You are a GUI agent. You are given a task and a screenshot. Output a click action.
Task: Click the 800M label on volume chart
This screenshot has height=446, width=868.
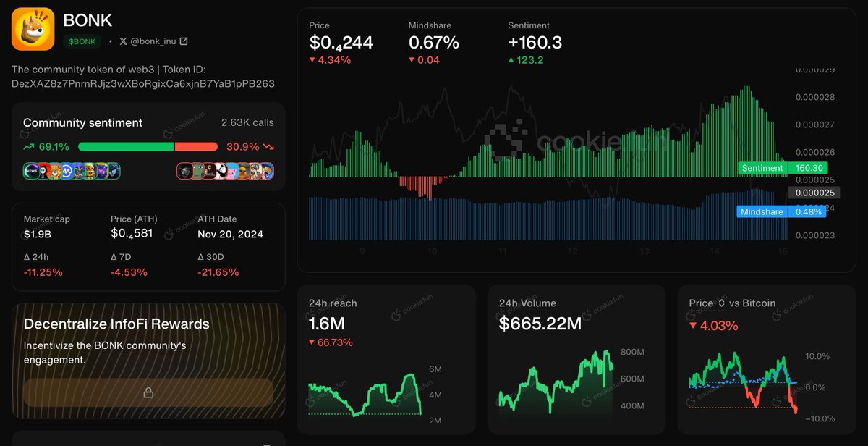tap(633, 353)
